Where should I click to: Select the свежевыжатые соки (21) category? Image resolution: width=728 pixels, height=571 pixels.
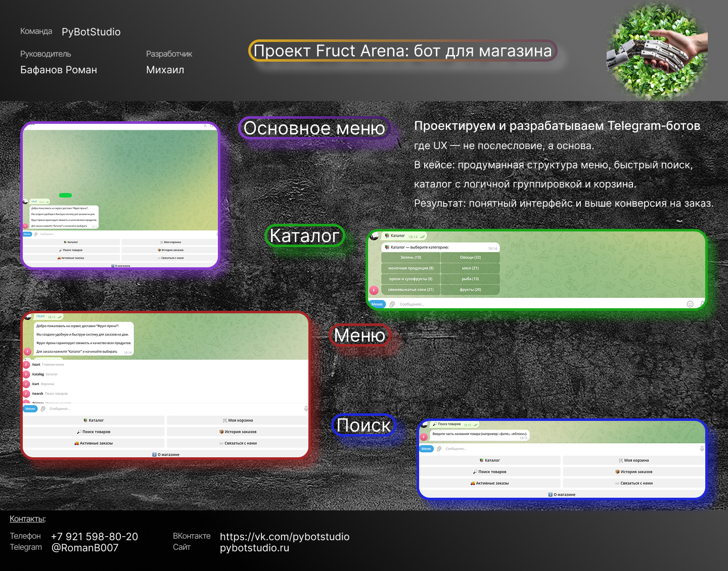pos(411,290)
